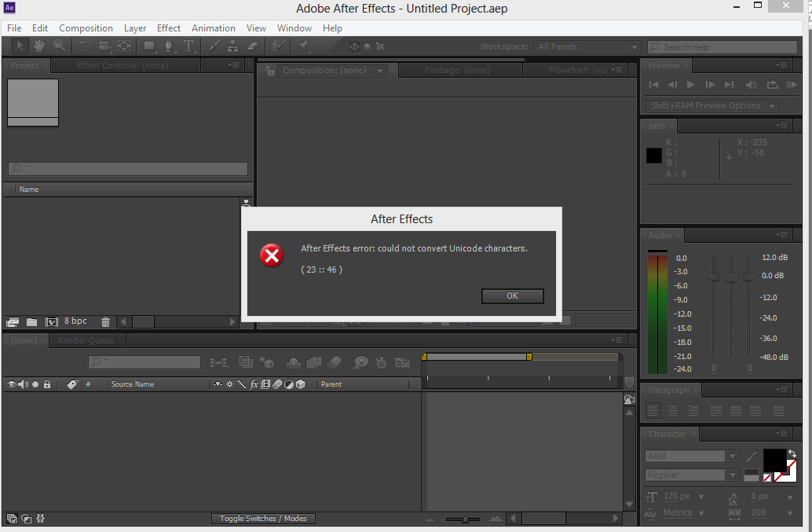
Task: Dismiss the error dialog with OK
Action: (x=512, y=295)
